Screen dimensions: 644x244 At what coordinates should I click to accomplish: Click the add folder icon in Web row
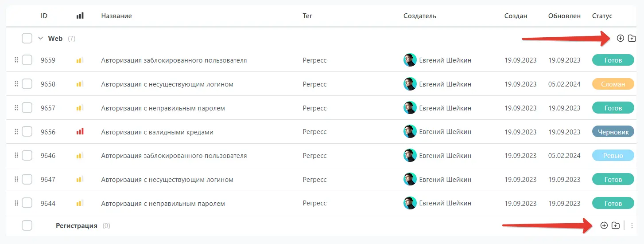(x=632, y=39)
